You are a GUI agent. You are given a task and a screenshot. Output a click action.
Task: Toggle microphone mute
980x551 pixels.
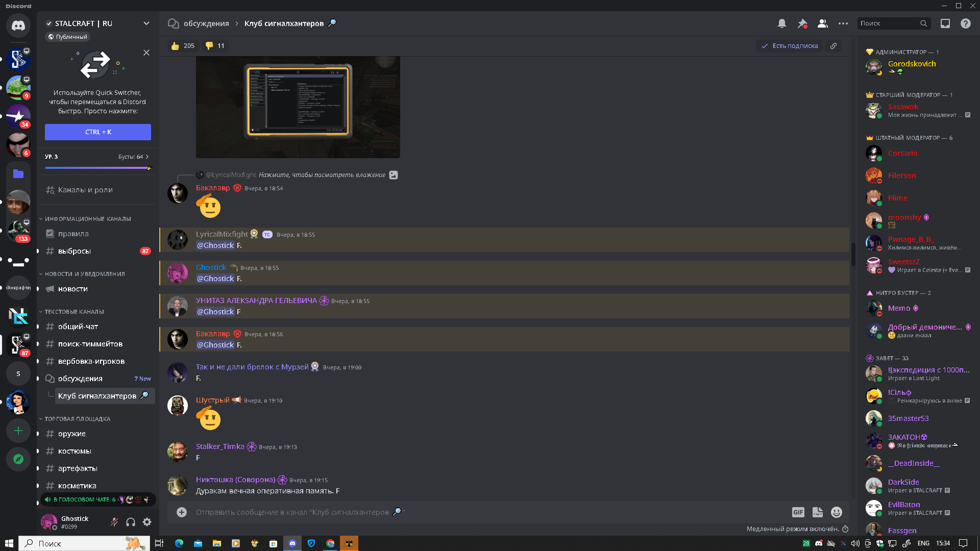pos(114,522)
